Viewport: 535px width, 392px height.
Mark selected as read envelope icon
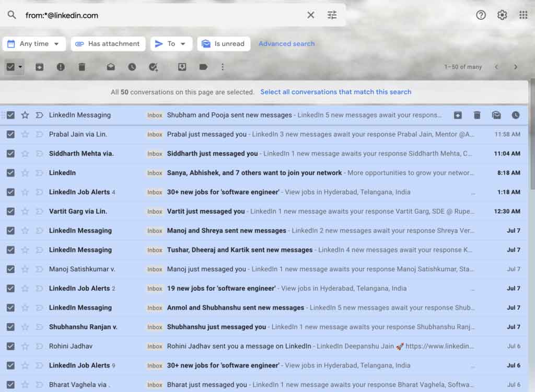(x=111, y=67)
